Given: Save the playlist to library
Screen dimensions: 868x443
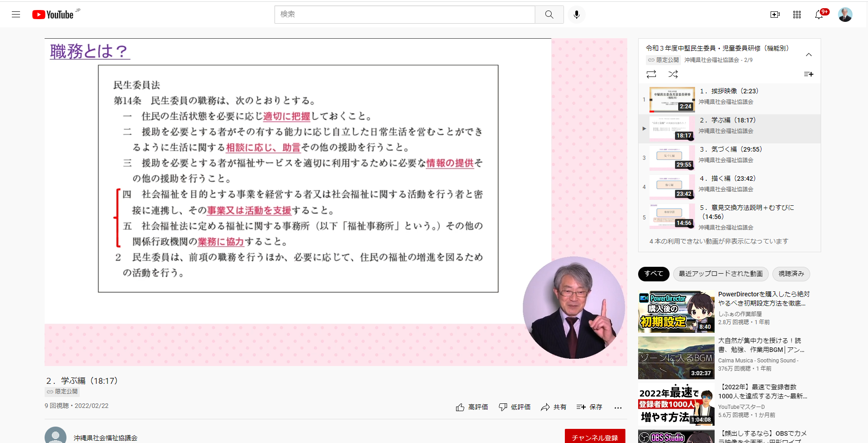Looking at the screenshot, I should click(x=809, y=74).
